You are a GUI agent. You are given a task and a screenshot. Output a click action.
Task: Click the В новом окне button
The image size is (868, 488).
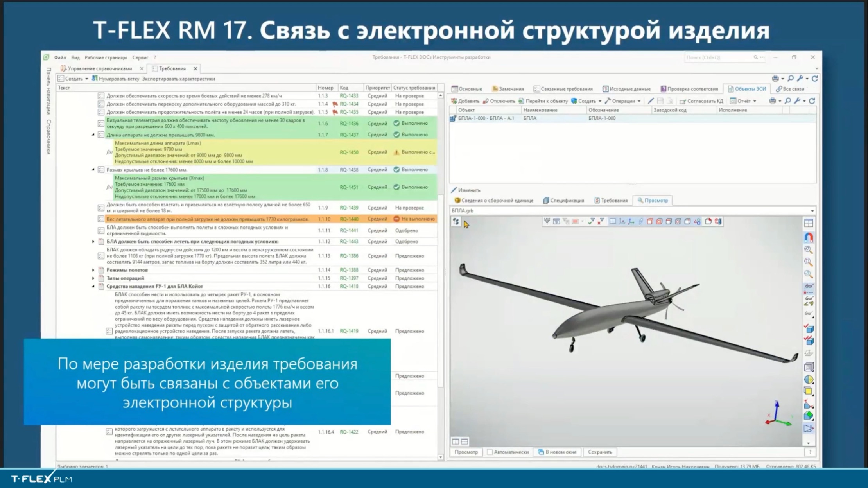557,452
